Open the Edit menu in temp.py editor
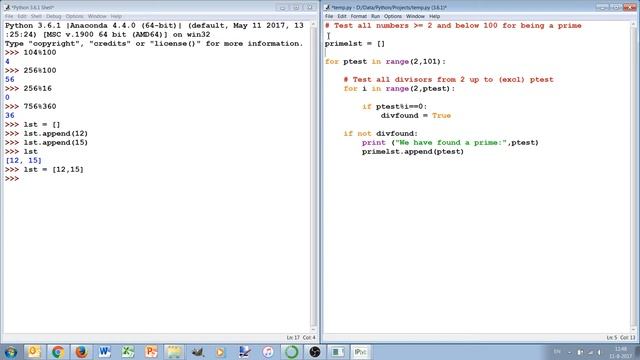This screenshot has height=360, width=640. click(342, 16)
